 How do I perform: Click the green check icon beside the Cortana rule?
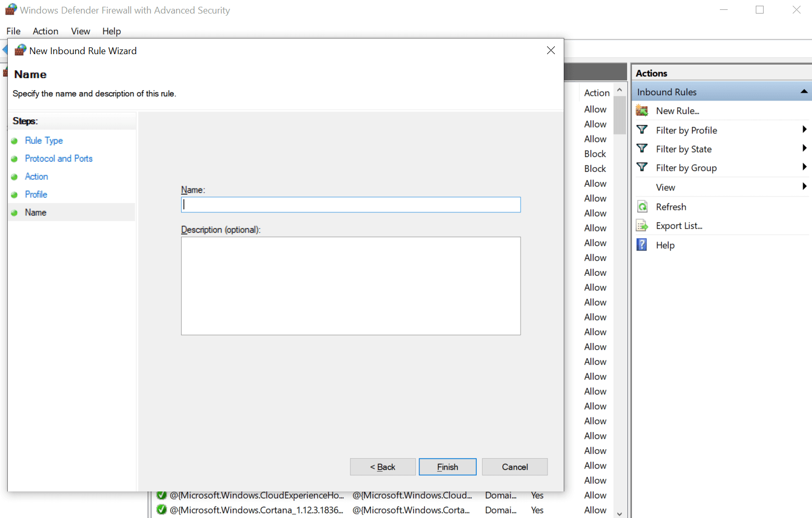161,510
